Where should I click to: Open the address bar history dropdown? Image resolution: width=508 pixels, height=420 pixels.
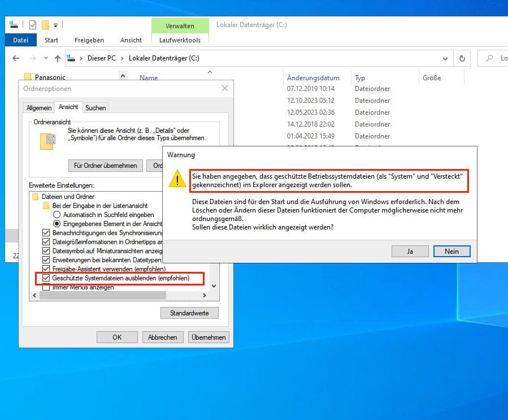[445, 58]
